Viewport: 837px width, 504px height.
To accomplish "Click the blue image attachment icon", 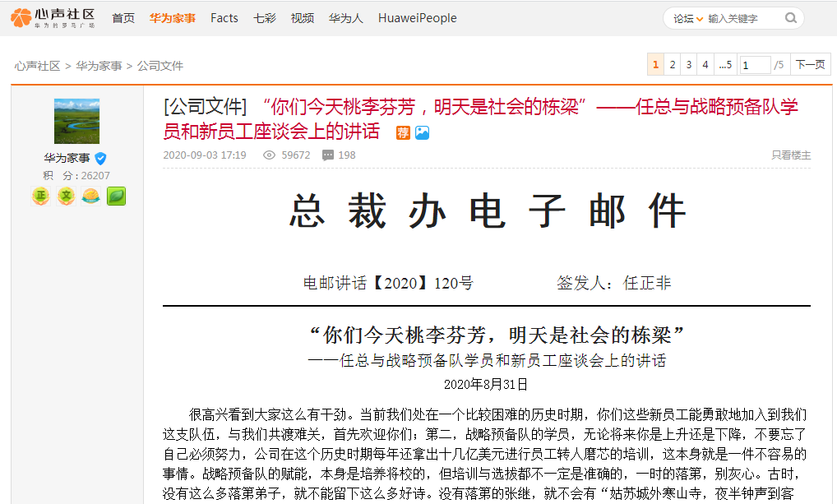I will click(423, 132).
